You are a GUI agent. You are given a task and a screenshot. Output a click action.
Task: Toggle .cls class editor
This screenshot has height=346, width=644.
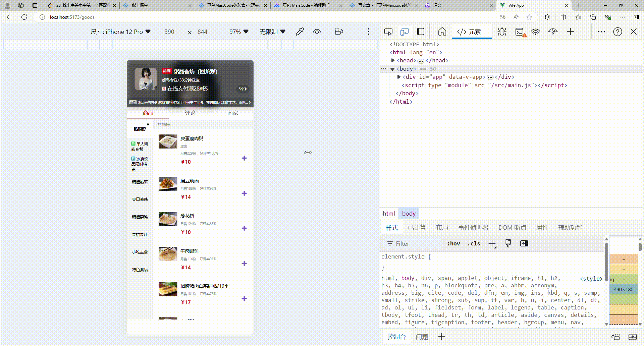click(x=474, y=243)
